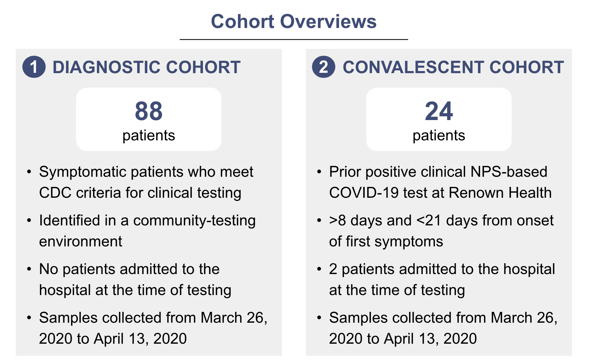
Task: Click the bullet dot before "Symptomatic patients"
Action: pyautogui.click(x=29, y=172)
